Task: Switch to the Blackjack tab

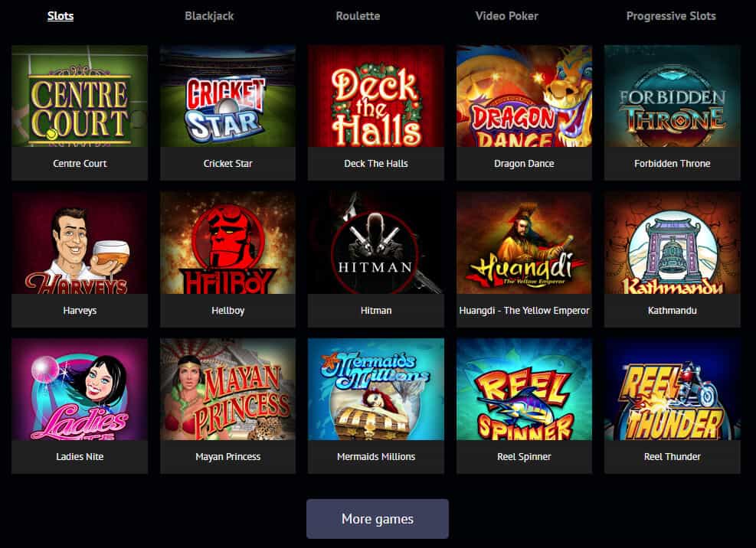Action: [x=209, y=16]
